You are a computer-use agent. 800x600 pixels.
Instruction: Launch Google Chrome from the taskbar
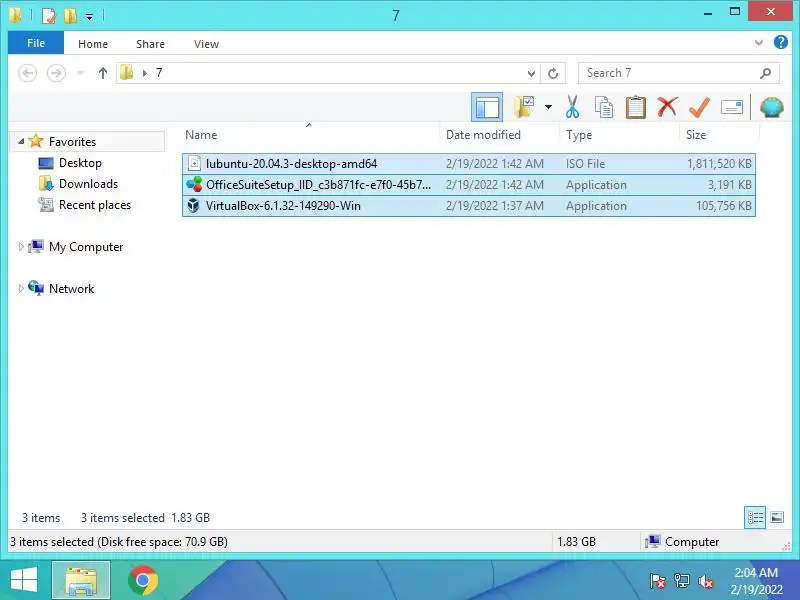143,580
